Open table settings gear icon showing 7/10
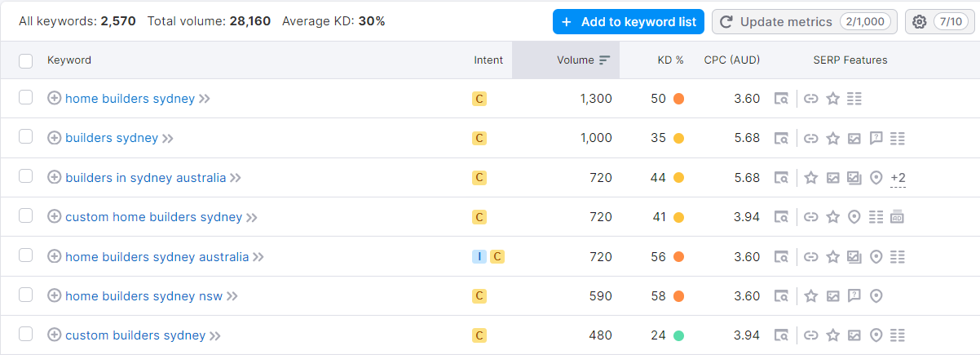This screenshot has height=355, width=980. 939,22
